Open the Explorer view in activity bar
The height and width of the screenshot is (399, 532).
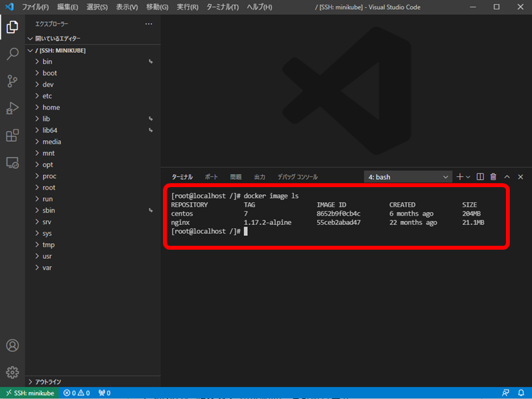(x=12, y=27)
